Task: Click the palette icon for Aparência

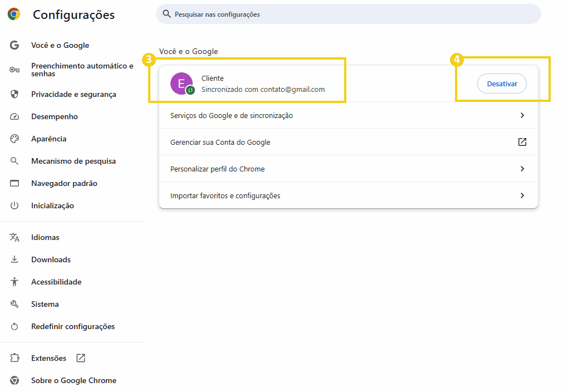Action: pos(14,139)
